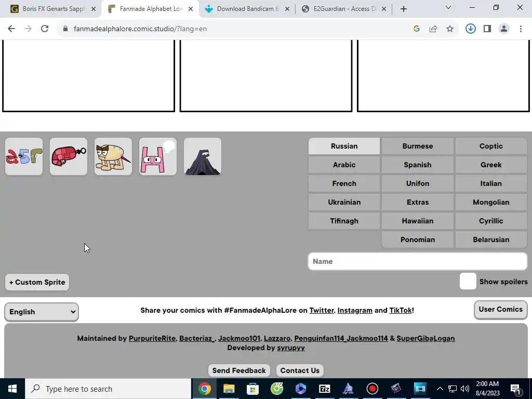Click the address bar URL
The height and width of the screenshot is (399, 532).
click(140, 29)
